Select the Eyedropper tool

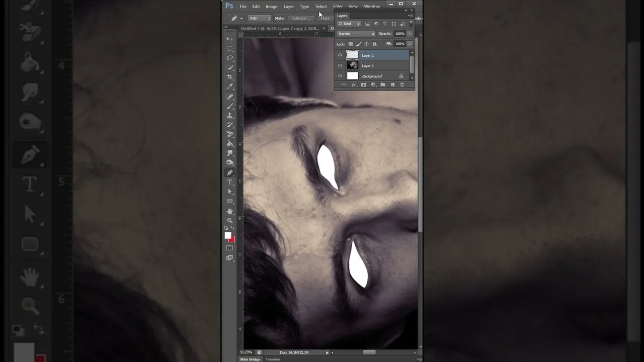[230, 86]
